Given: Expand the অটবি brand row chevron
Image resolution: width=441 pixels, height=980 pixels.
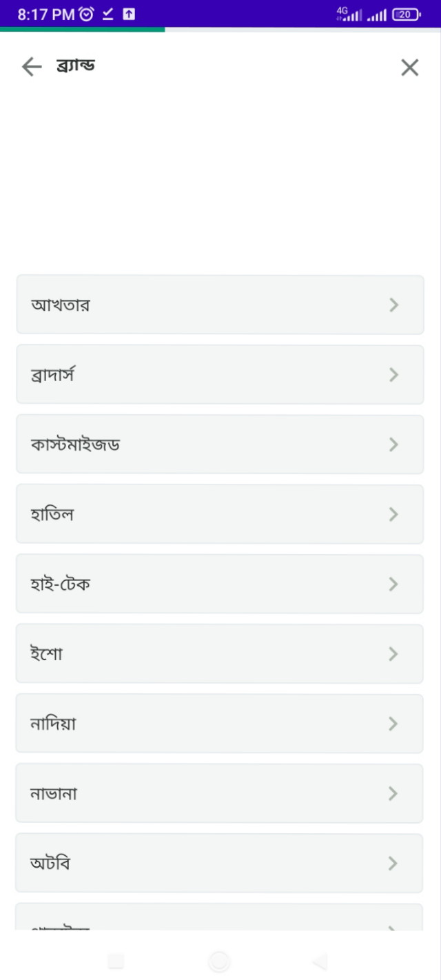Looking at the screenshot, I should click(393, 863).
